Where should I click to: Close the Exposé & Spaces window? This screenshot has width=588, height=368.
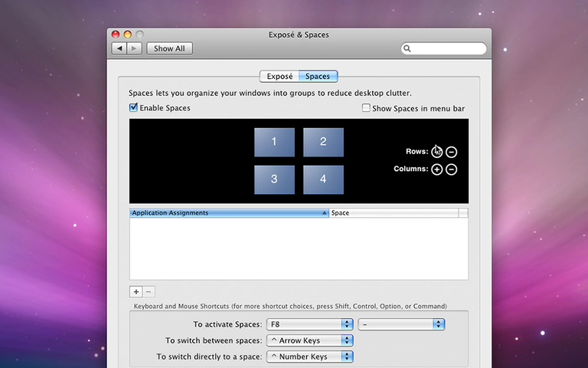click(116, 34)
